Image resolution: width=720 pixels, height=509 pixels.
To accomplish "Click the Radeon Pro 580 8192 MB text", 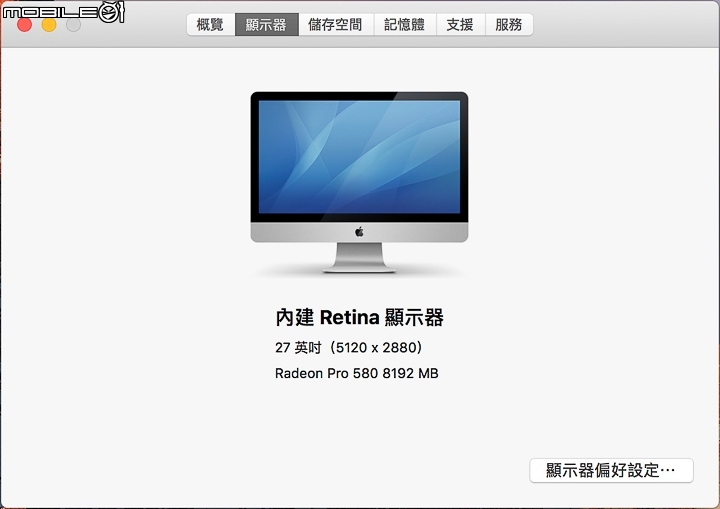I will pyautogui.click(x=357, y=373).
